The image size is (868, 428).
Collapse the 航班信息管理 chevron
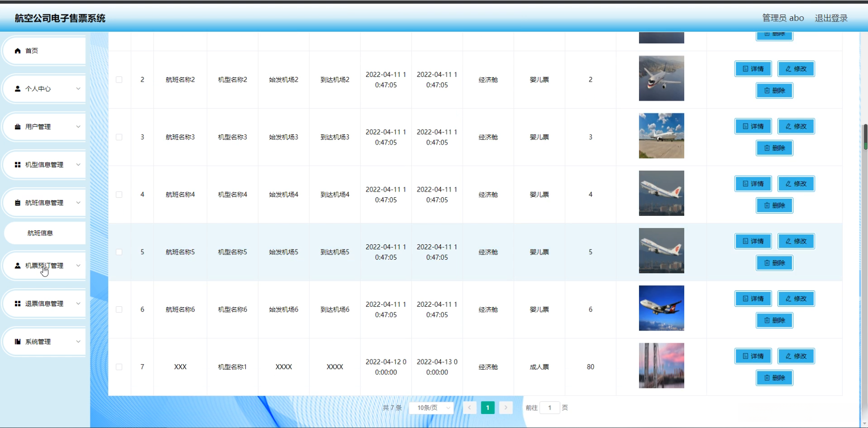coord(78,203)
